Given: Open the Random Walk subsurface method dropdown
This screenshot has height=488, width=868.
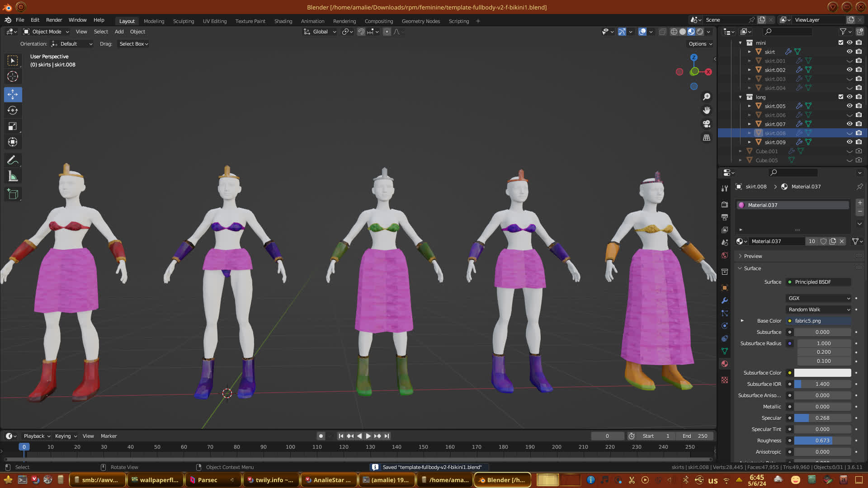Looking at the screenshot, I should (819, 310).
